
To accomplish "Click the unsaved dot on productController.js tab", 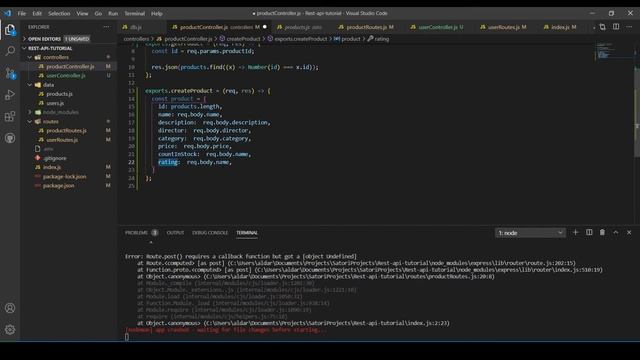I will 264,27.
